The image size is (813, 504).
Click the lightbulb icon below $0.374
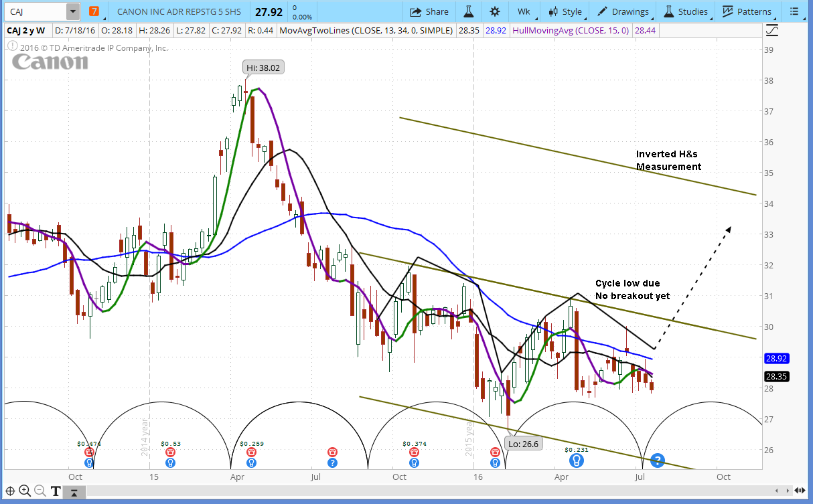(415, 463)
